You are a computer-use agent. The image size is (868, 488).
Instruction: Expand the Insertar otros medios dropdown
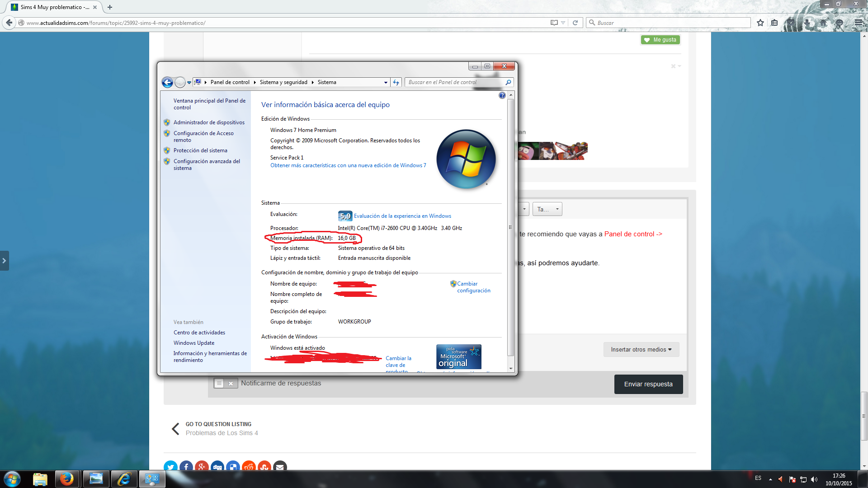[x=641, y=349]
